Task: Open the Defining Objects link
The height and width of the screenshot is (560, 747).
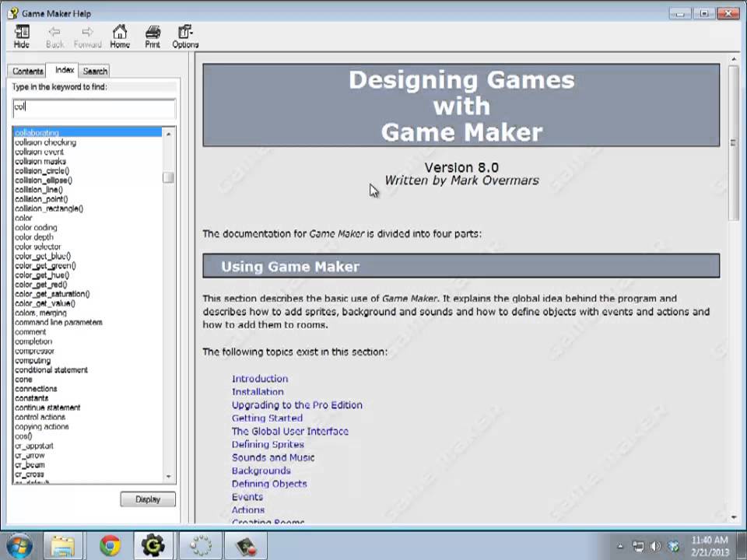Action: coord(269,483)
